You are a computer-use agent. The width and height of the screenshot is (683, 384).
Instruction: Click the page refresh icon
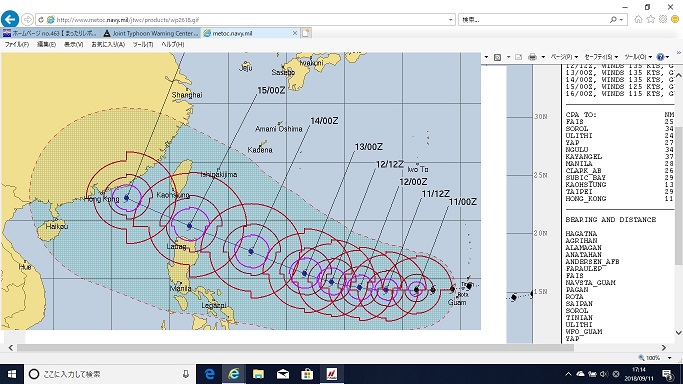41,20
